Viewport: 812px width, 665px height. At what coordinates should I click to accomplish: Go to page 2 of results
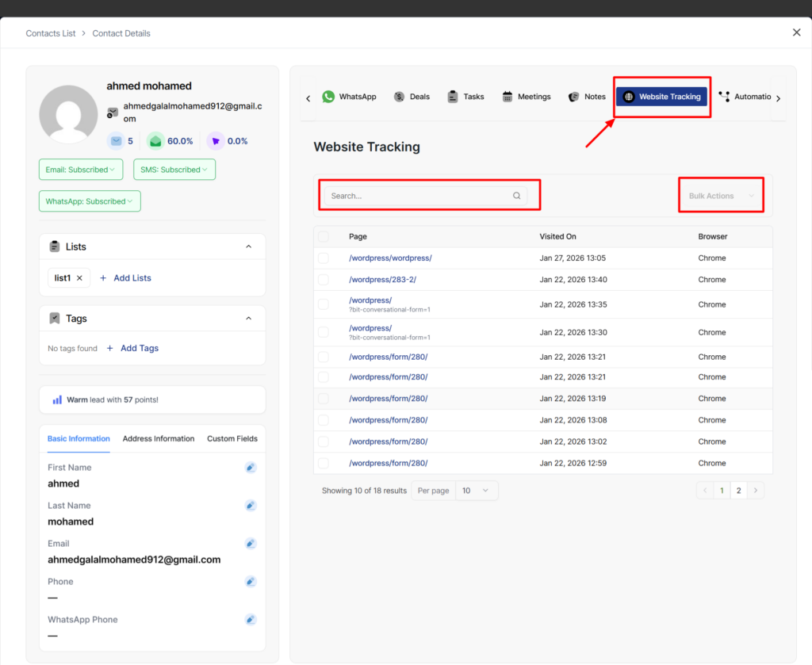739,491
